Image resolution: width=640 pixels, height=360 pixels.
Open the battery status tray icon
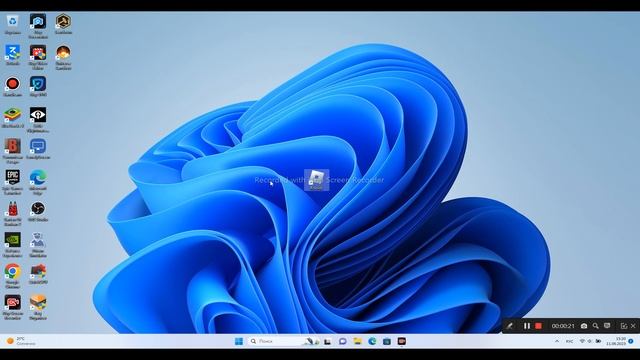598,341
